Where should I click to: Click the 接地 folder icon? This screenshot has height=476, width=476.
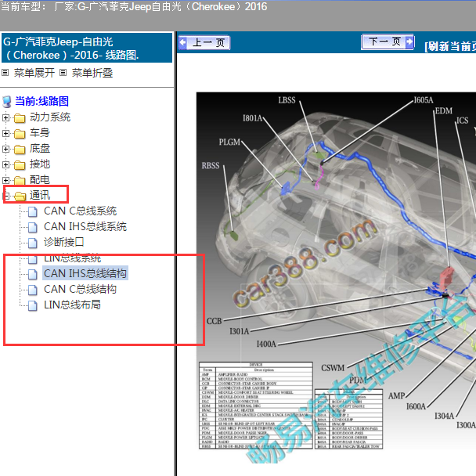20,165
